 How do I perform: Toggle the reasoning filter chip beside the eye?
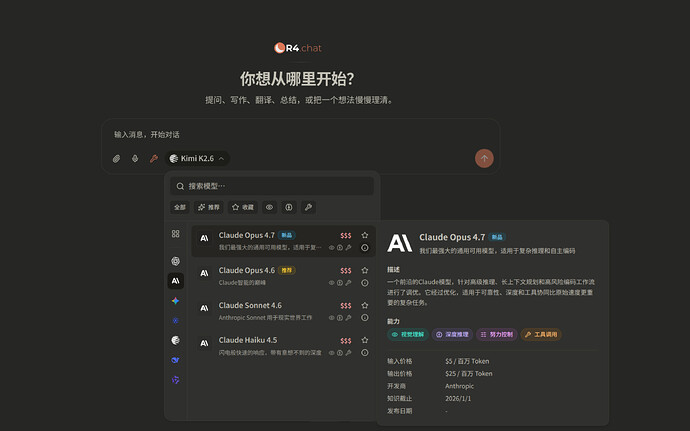pos(289,207)
